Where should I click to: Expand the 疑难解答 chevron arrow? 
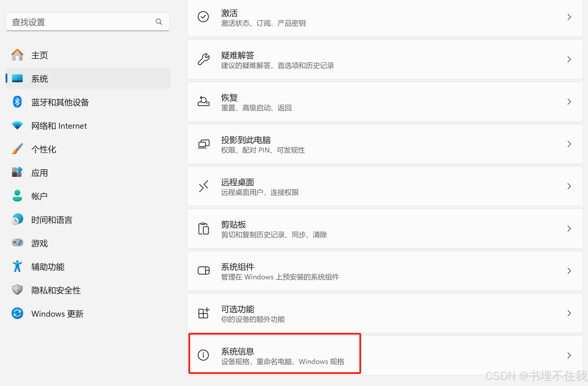tap(569, 60)
